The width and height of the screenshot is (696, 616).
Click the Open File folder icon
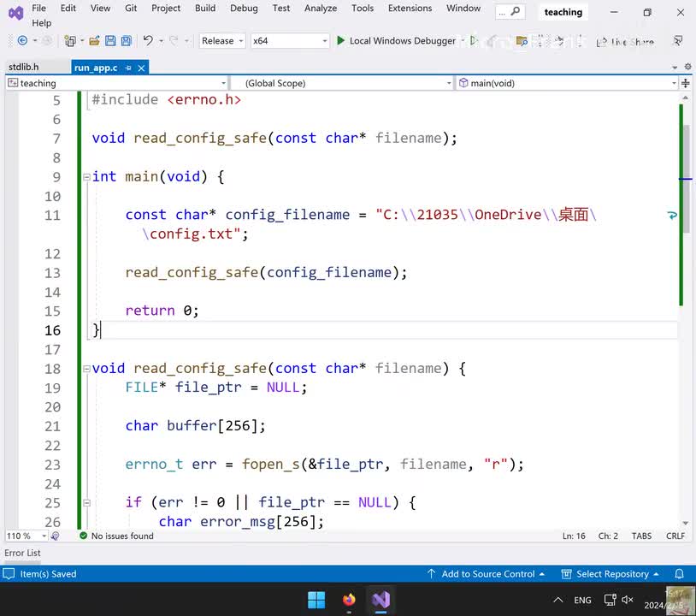pos(94,41)
